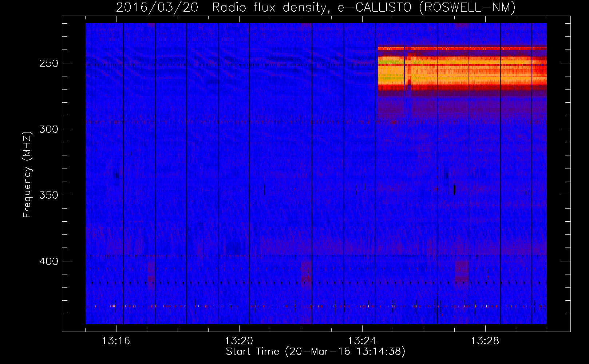This screenshot has width=589, height=364.
Task: Click the 'Start Time' x-axis label
Action: (x=315, y=352)
